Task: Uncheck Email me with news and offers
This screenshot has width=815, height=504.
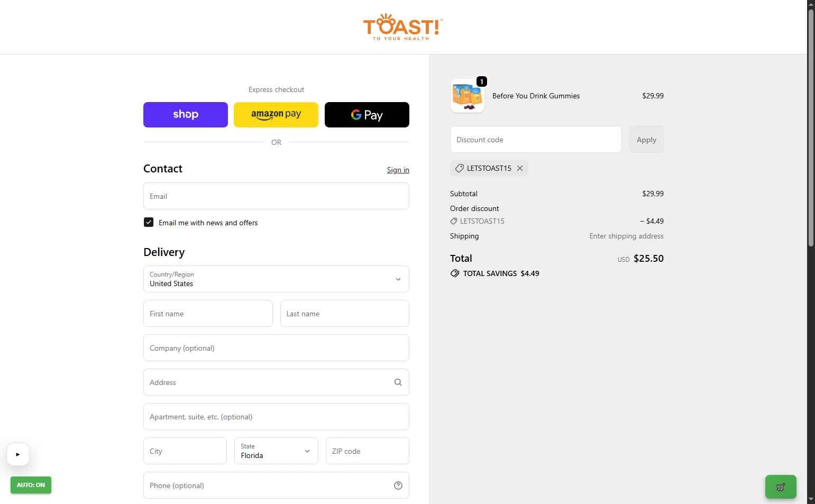Action: tap(149, 223)
